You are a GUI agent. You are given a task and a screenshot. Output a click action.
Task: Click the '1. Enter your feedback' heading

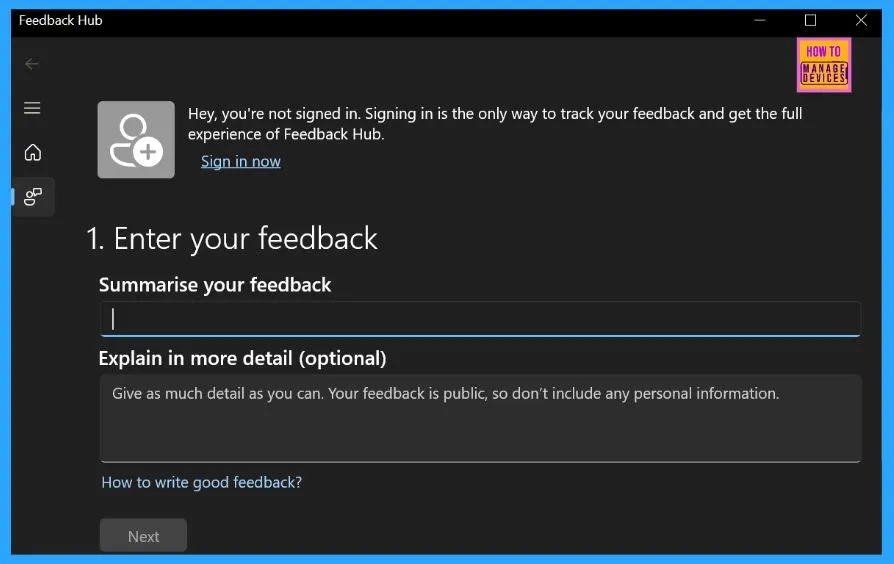[x=231, y=238]
